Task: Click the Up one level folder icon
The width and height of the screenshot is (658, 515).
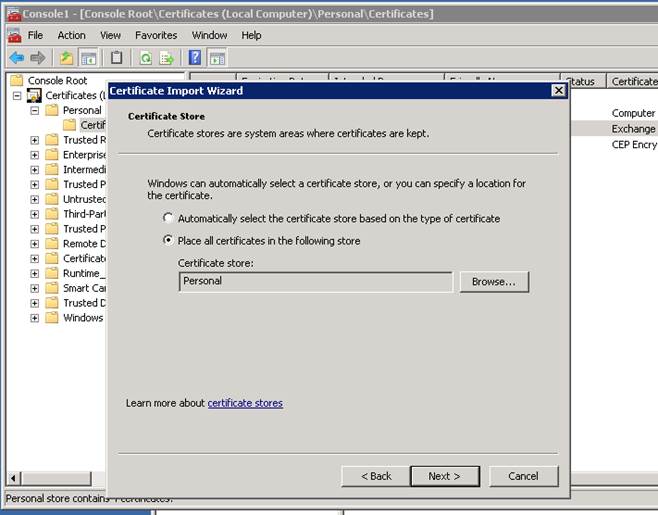Action: coord(66,58)
